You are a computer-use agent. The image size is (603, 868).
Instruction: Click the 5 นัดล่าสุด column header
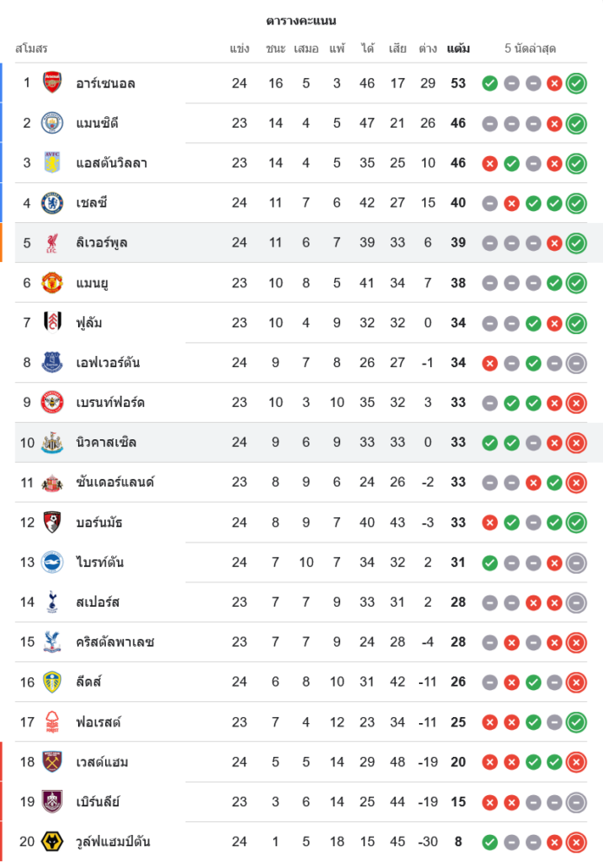coord(532,49)
